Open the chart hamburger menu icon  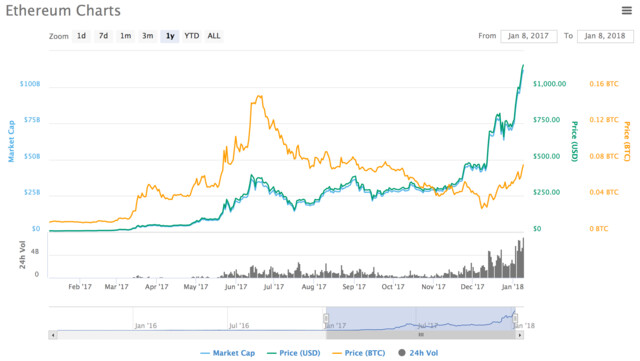point(627,10)
